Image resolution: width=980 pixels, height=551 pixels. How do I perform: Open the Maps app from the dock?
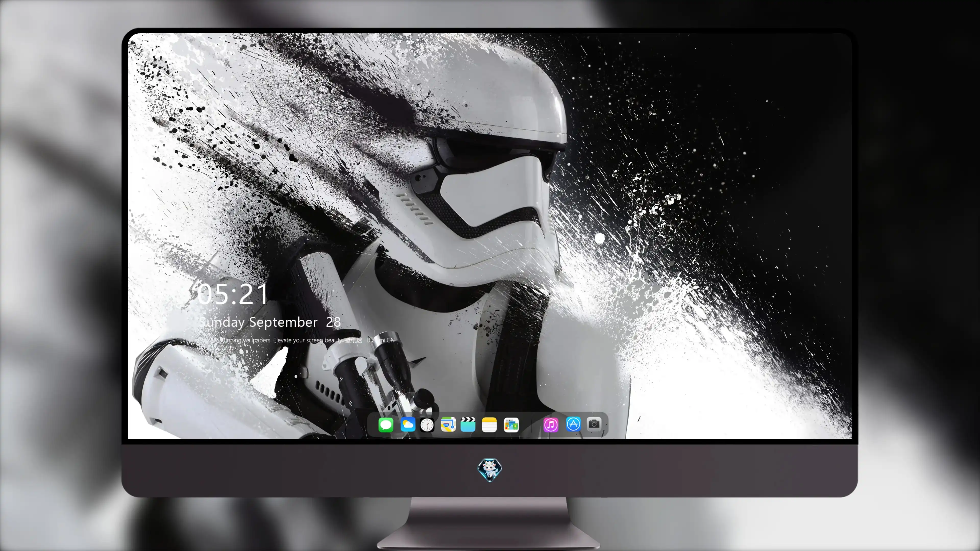click(448, 424)
